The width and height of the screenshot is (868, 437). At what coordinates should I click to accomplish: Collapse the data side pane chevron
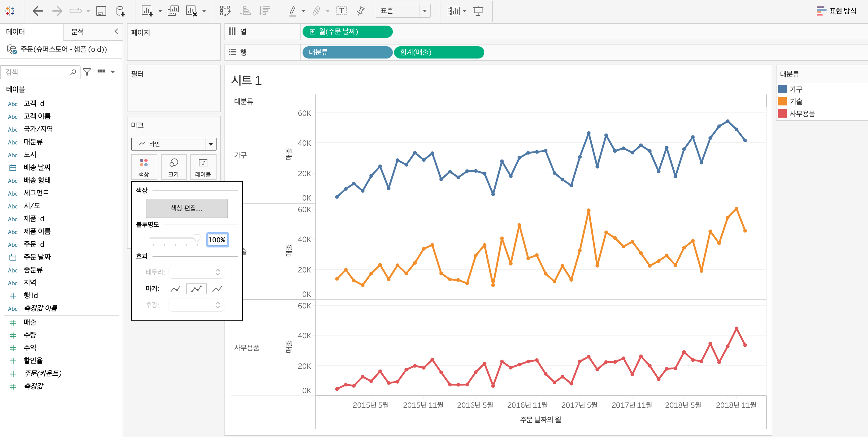(116, 32)
